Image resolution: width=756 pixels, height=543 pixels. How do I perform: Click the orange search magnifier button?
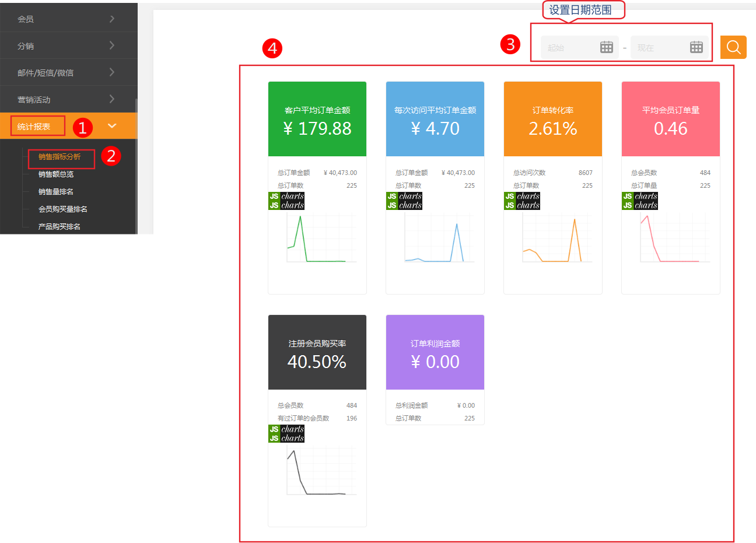733,47
